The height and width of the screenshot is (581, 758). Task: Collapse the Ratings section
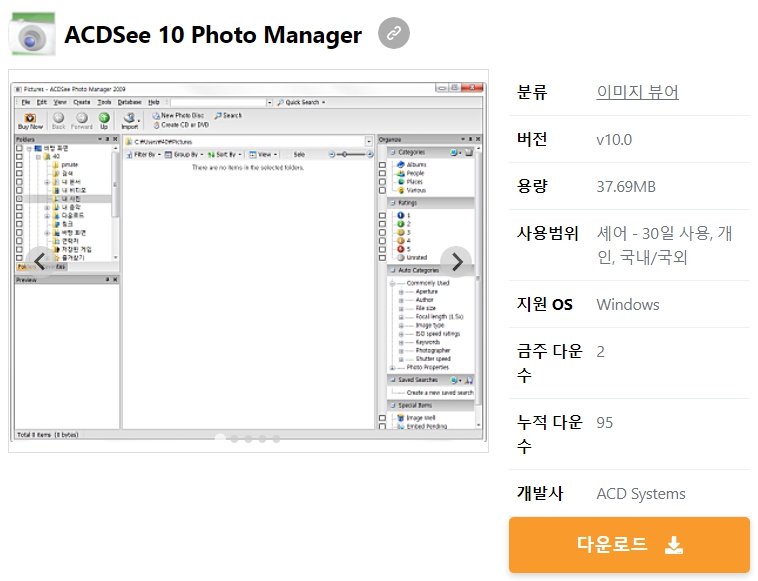pyautogui.click(x=393, y=203)
